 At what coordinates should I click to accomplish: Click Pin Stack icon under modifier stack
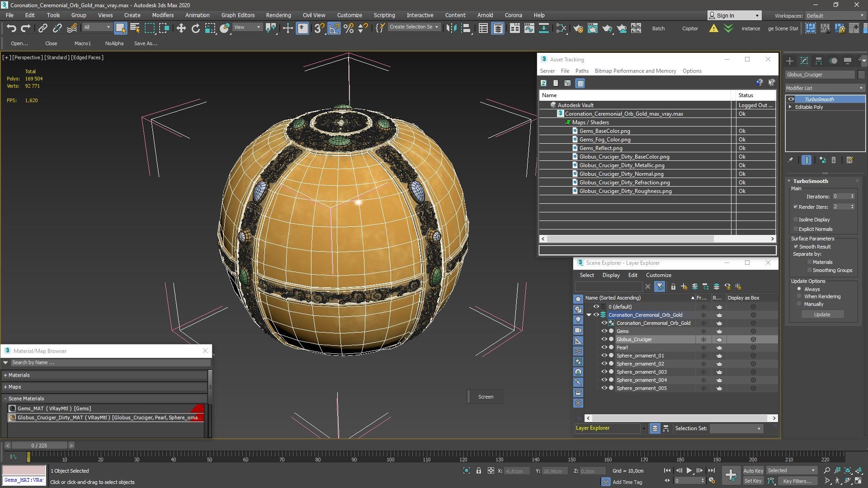coord(790,160)
